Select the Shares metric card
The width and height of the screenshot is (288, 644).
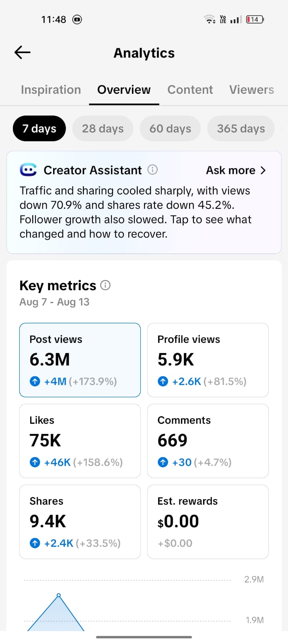(80, 522)
